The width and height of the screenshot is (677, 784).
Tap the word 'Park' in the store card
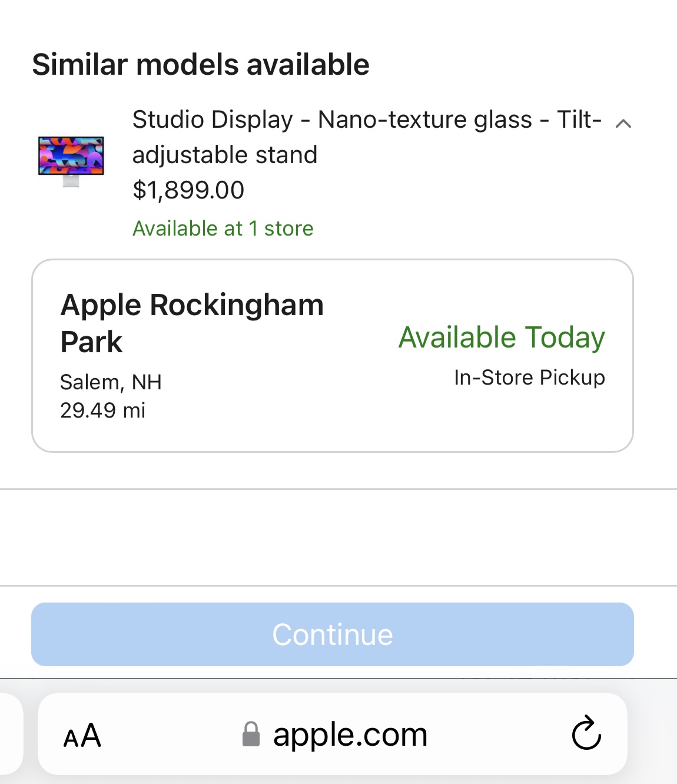coord(92,342)
